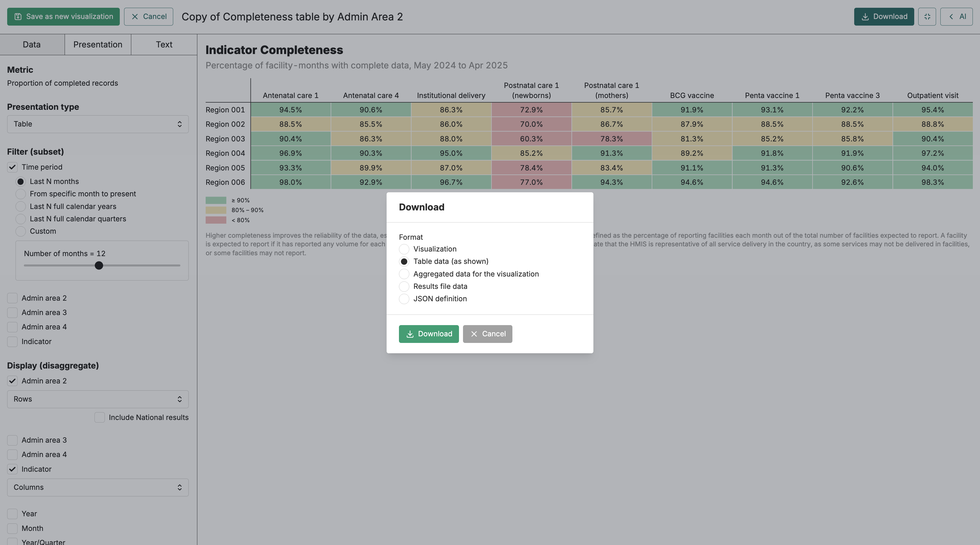
Task: Click the Number of months slider handle
Action: [99, 266]
